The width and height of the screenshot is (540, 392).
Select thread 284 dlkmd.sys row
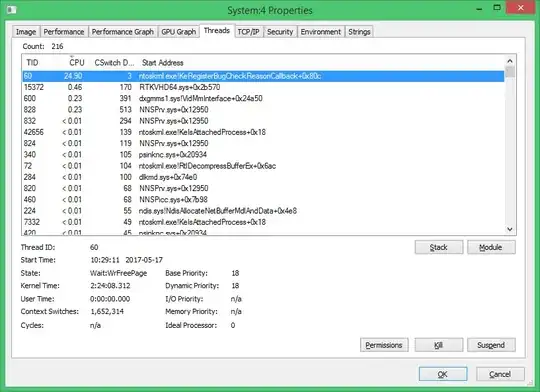[x=263, y=177]
